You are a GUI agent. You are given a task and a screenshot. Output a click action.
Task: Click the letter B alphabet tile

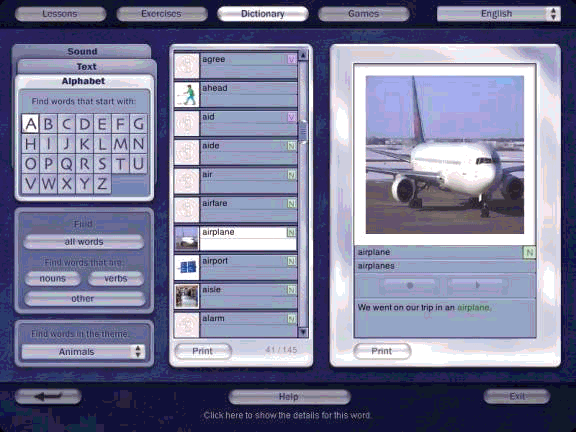coord(49,124)
